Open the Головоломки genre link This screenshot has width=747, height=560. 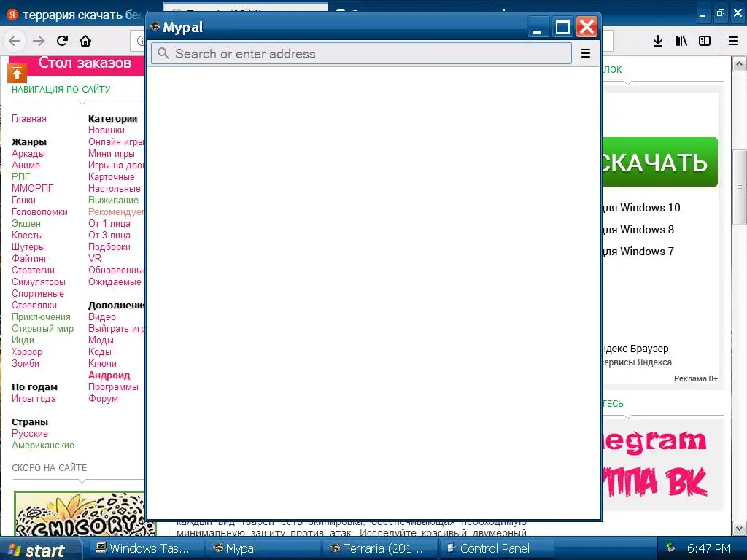click(39, 212)
